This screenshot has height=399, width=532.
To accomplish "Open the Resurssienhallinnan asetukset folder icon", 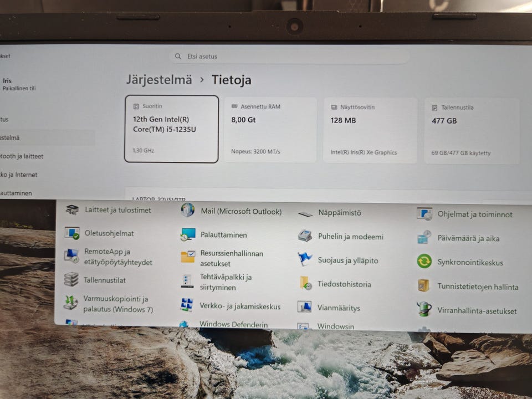I will 188,257.
